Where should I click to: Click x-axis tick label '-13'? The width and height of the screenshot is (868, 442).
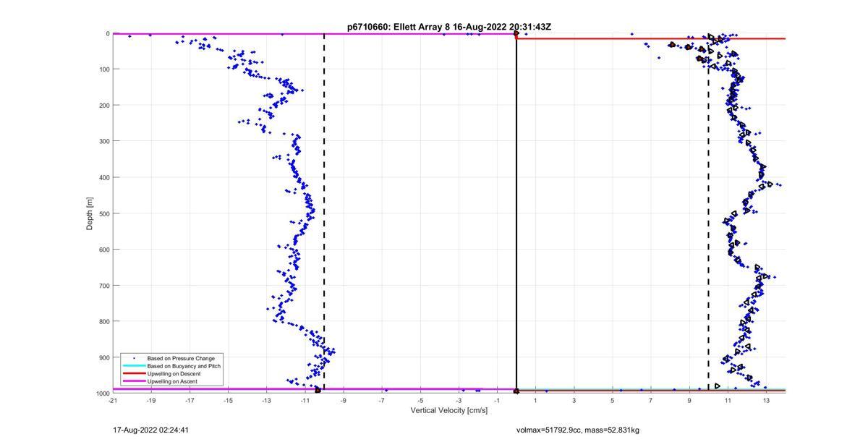(x=266, y=401)
